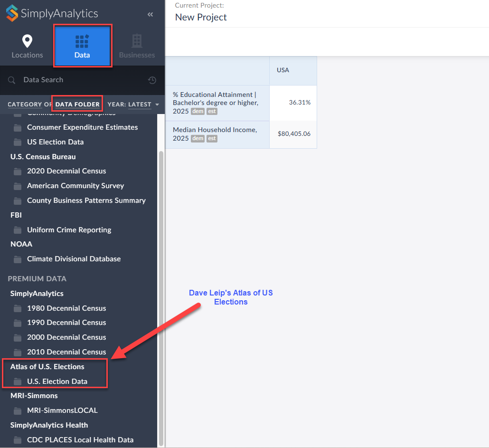Click folder icon beside Uniform Crime Reporting
489x448 pixels.
click(18, 230)
